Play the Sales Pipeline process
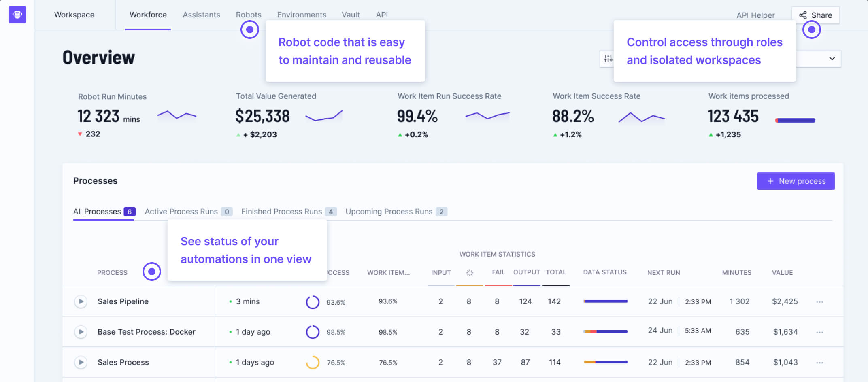This screenshot has height=382, width=868. pos(81,301)
